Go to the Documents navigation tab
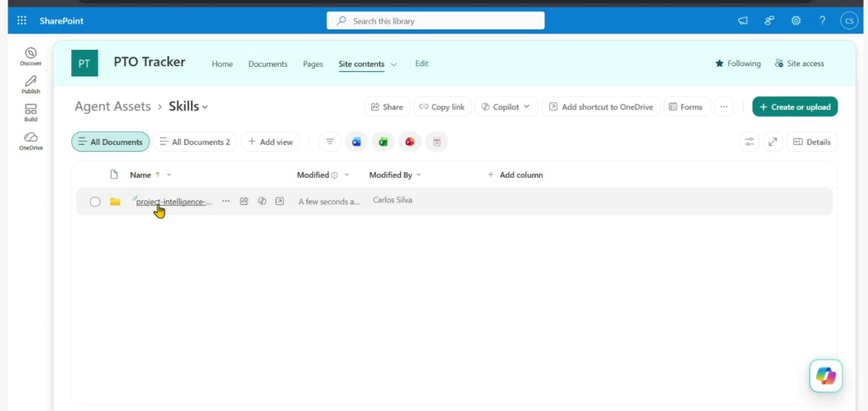The image size is (868, 411). (x=268, y=64)
